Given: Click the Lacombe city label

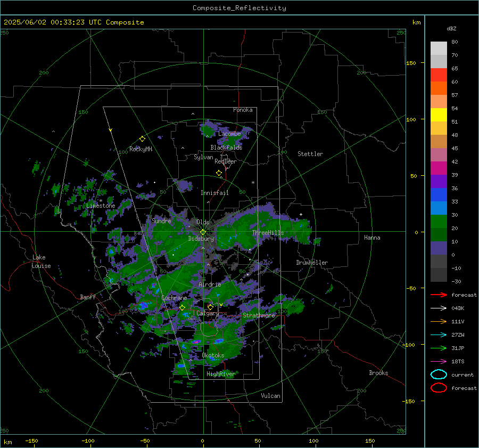Looking at the screenshot, I should (229, 134).
